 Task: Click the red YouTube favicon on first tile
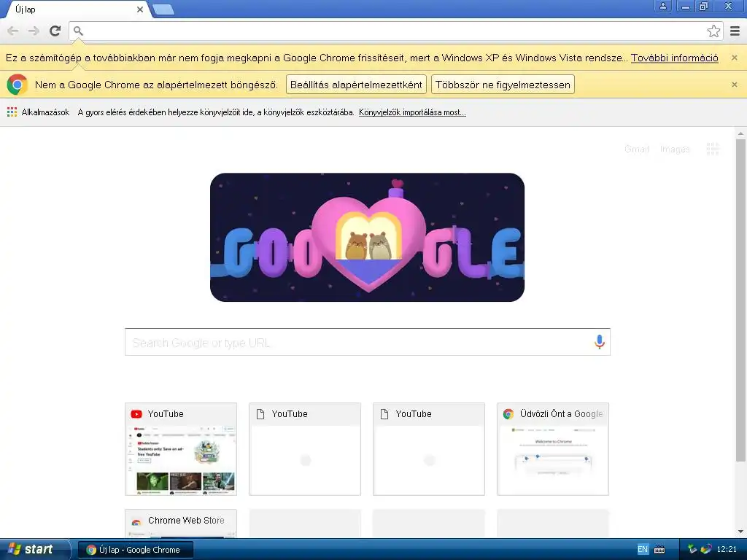tap(136, 414)
